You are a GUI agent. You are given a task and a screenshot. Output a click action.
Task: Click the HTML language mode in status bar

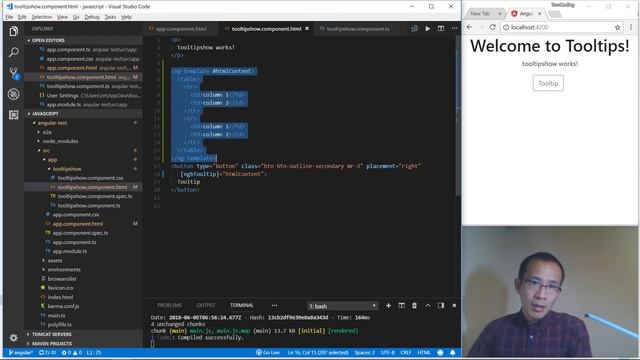click(424, 353)
